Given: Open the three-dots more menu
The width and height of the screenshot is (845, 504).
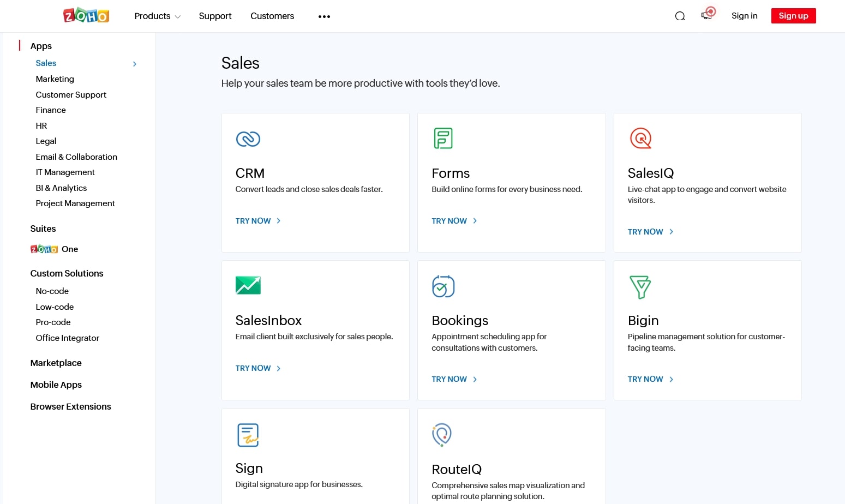Looking at the screenshot, I should click(x=324, y=16).
